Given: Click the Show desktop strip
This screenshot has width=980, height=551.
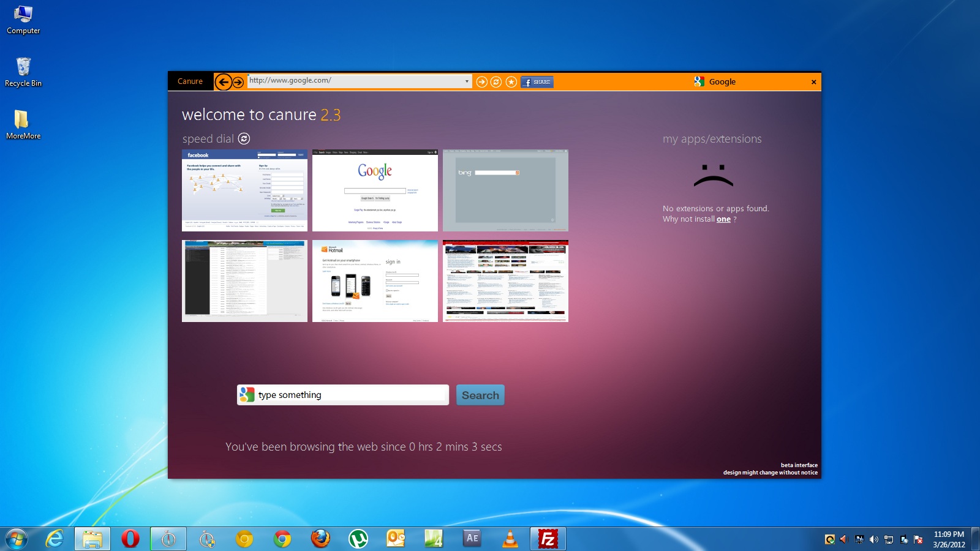Looking at the screenshot, I should pyautogui.click(x=975, y=539).
